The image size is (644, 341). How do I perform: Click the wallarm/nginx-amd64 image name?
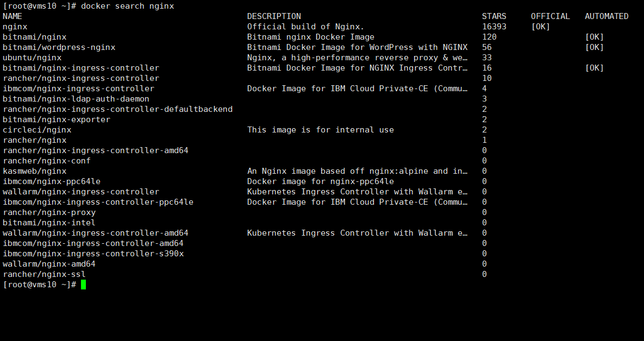(x=49, y=264)
